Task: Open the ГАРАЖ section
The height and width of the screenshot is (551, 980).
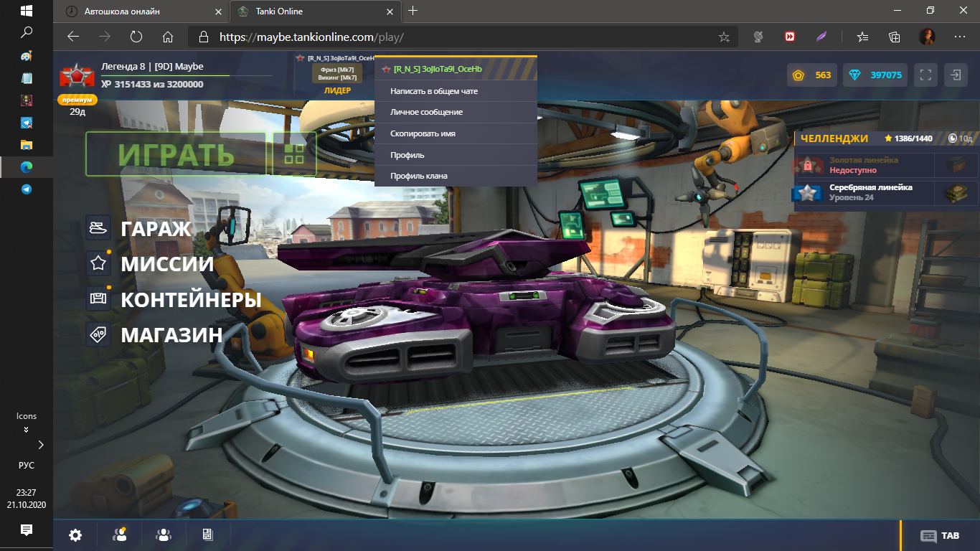Action: click(156, 229)
